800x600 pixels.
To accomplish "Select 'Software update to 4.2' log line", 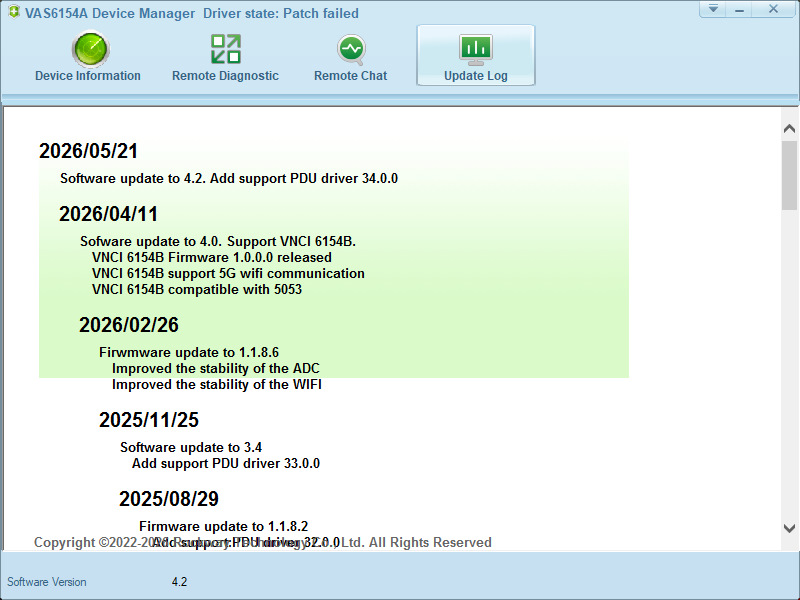I will (229, 179).
